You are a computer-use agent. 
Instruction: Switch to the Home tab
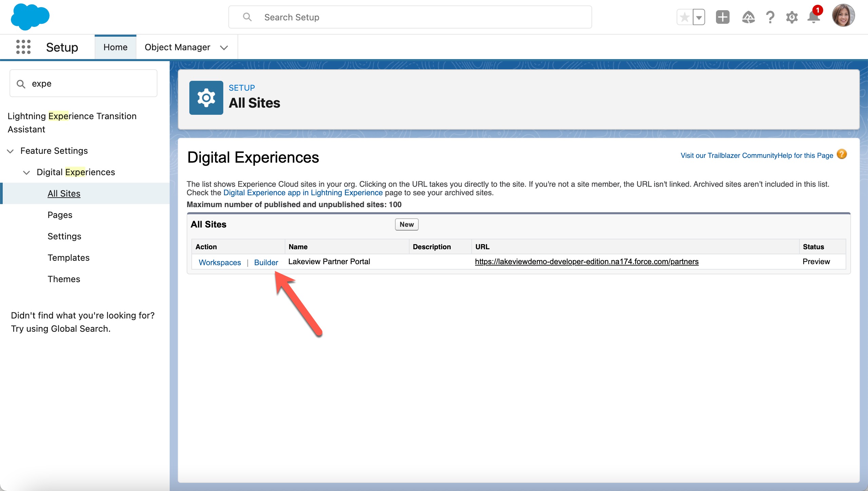[x=115, y=47]
